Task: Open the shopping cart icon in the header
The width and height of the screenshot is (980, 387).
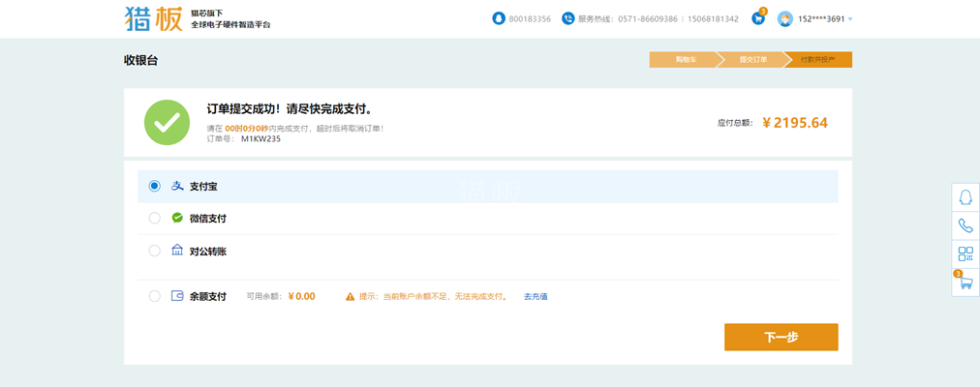Action: (x=758, y=18)
